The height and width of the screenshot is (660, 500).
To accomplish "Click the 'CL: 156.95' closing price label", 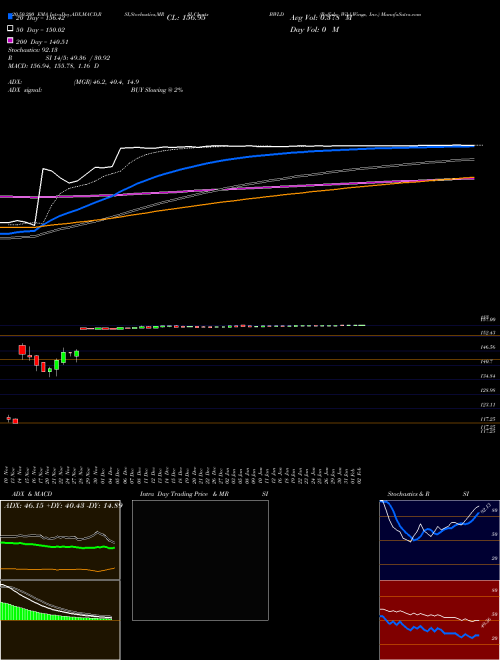I will pos(186,18).
